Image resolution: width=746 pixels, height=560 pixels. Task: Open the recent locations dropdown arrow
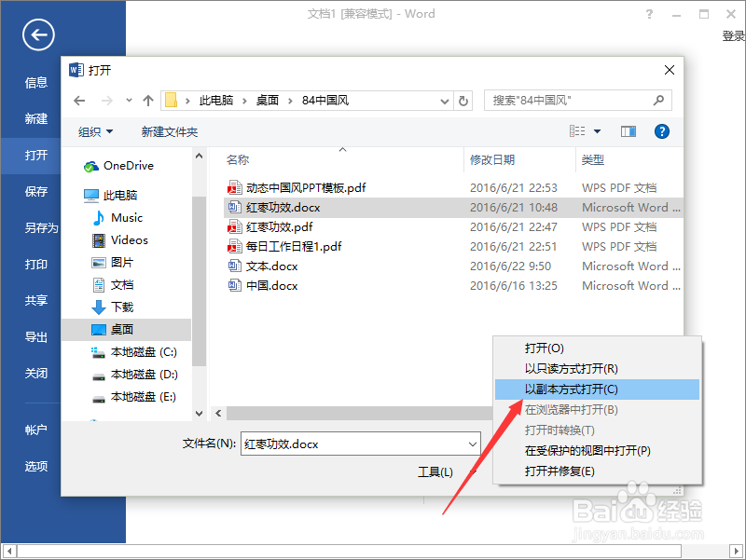point(129,101)
